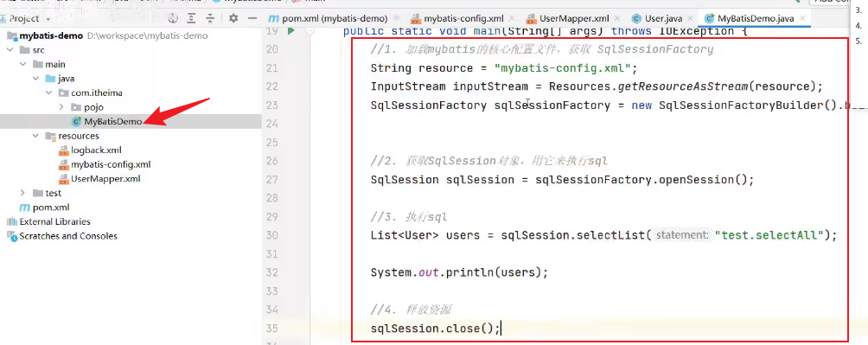This screenshot has height=345, width=868.
Task: Click the Expand All icon in Project panel
Action: tap(192, 18)
